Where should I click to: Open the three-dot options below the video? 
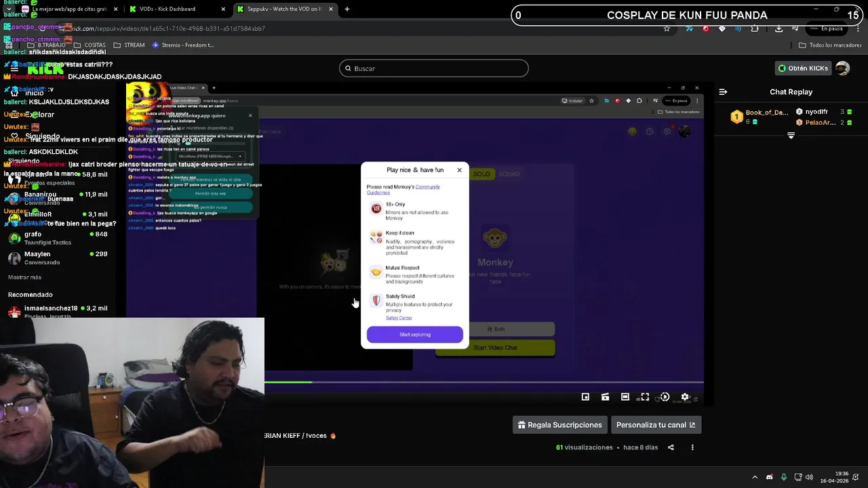(692, 447)
